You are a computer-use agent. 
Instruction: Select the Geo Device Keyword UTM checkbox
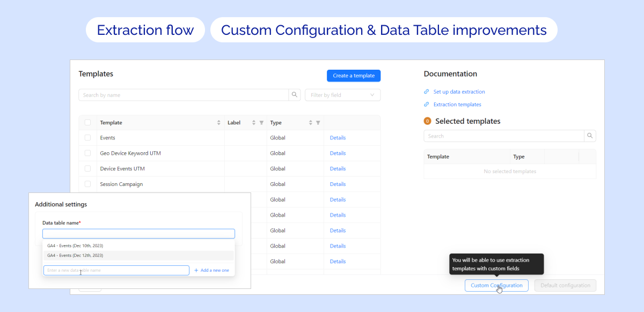pos(87,153)
